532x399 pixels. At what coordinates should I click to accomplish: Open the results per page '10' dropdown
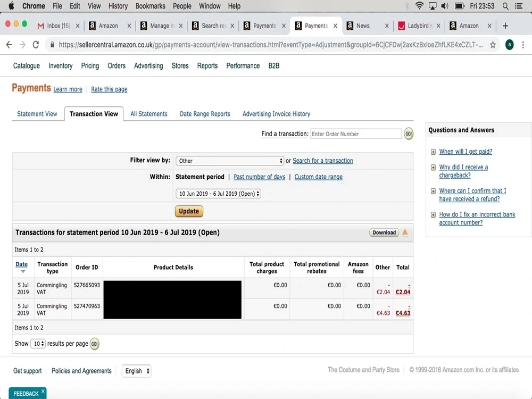coord(38,344)
